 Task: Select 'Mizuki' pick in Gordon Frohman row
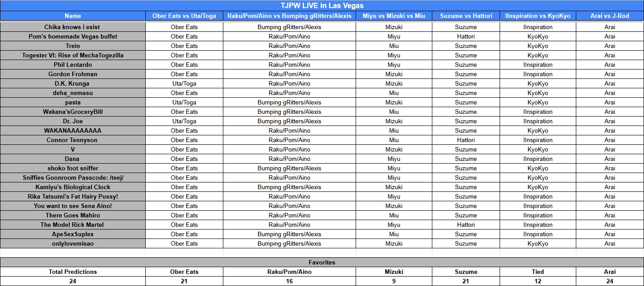coord(394,74)
